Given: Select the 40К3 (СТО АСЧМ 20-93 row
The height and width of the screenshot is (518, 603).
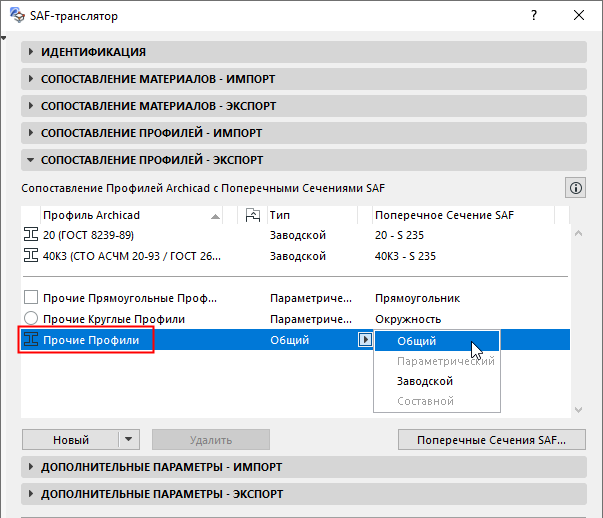Looking at the screenshot, I should click(295, 256).
